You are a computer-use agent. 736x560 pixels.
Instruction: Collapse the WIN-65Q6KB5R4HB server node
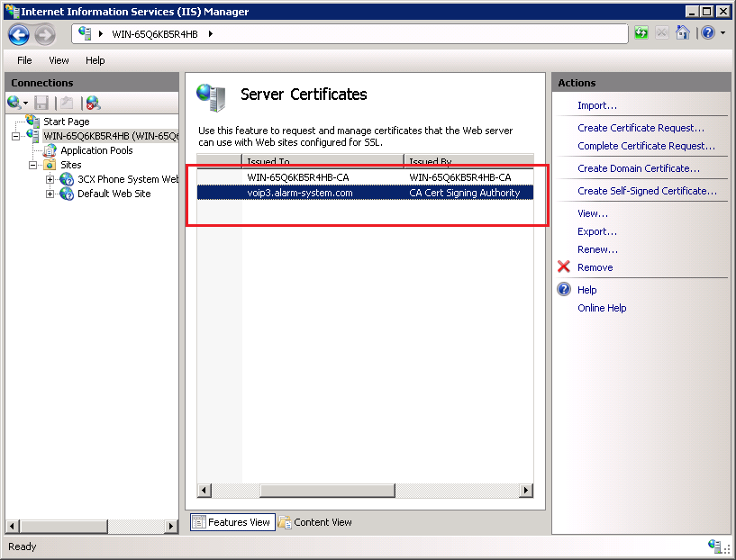click(x=16, y=137)
